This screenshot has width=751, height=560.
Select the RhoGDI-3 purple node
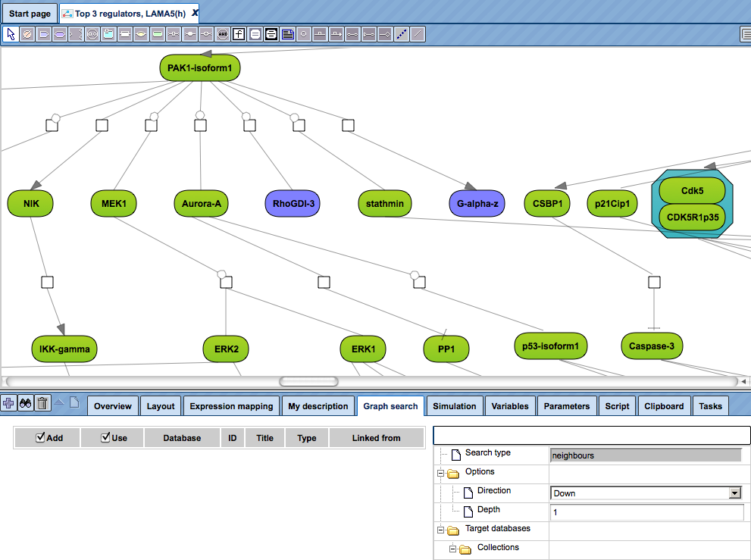[x=293, y=204]
